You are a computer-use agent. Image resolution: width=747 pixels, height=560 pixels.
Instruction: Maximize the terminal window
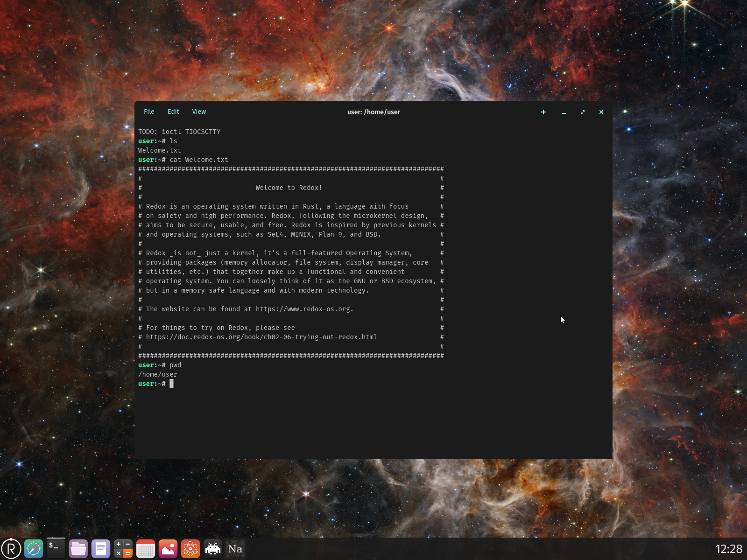tap(583, 112)
